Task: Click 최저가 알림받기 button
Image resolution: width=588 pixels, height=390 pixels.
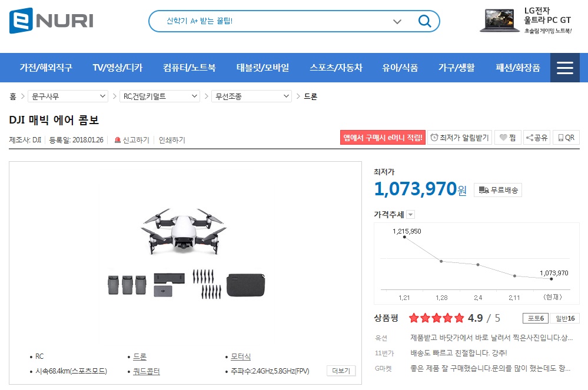Action: [x=460, y=138]
